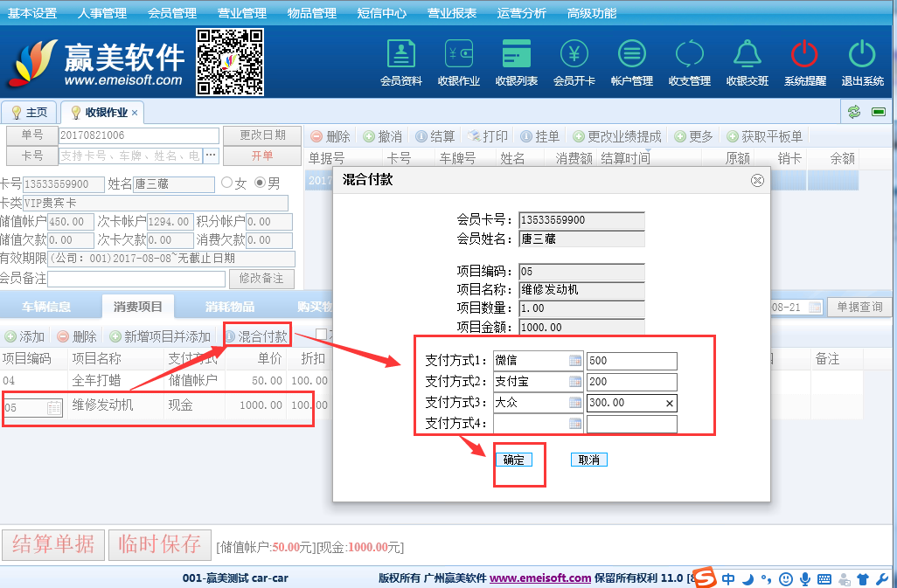
Task: Open the 营业报表 menu
Action: tap(452, 13)
